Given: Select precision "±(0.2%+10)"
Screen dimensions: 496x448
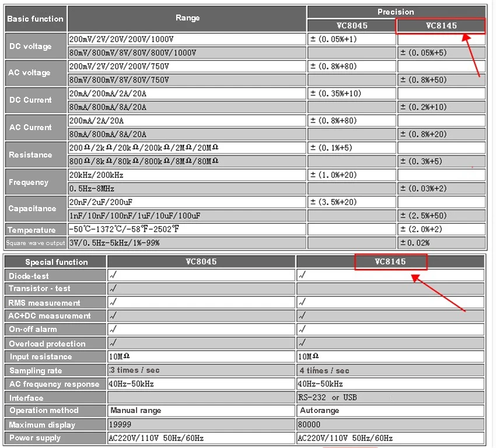Looking at the screenshot, I should pyautogui.click(x=441, y=107).
